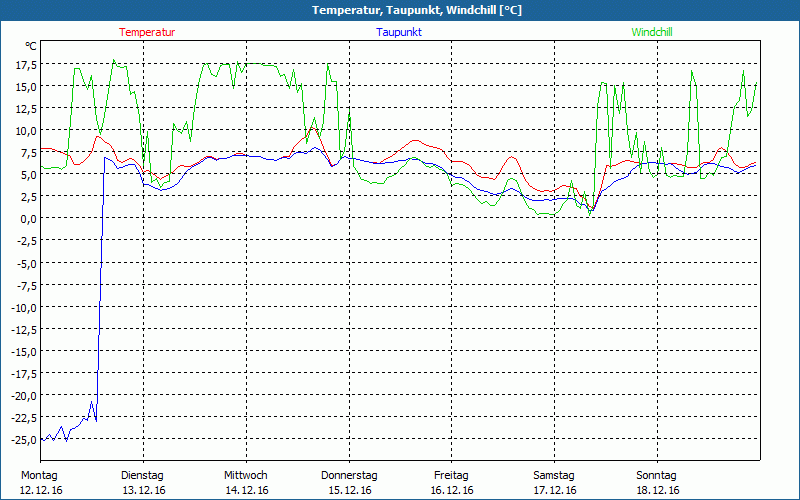Select the Freitag day label

[451, 475]
